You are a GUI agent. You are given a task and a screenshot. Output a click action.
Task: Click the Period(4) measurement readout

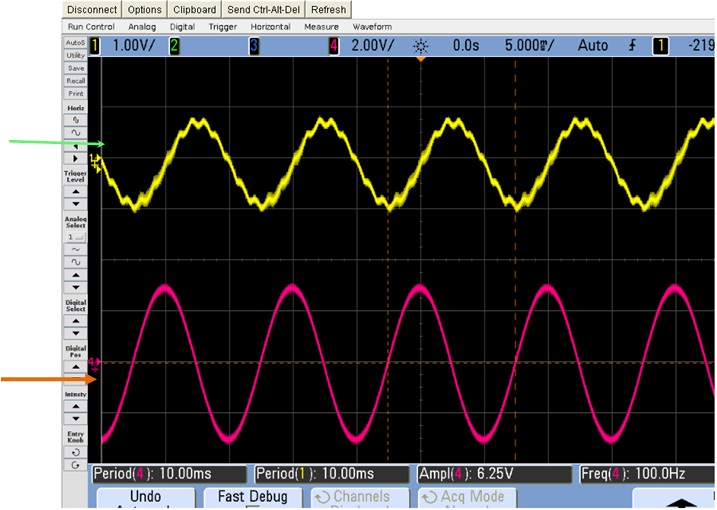pos(169,474)
